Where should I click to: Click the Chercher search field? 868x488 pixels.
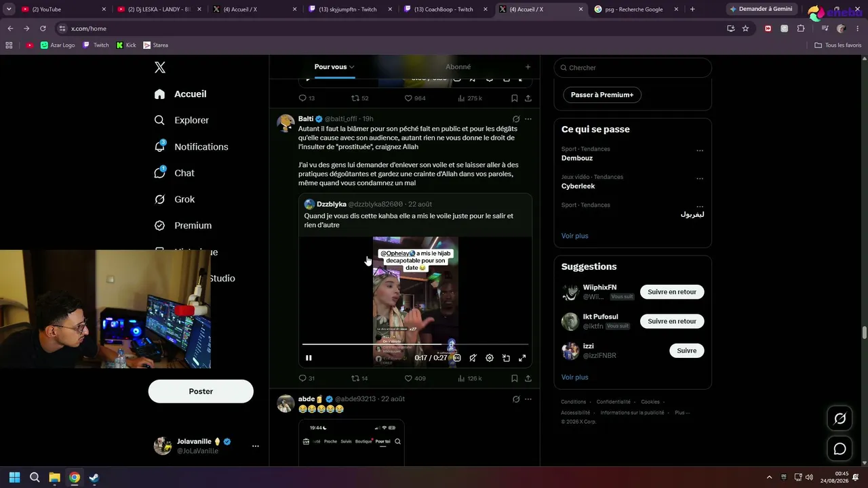pos(633,68)
